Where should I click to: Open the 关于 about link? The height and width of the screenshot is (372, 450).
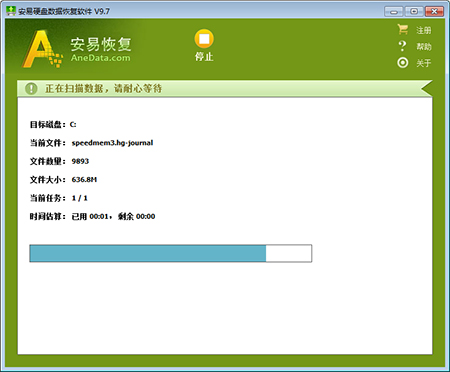(424, 63)
